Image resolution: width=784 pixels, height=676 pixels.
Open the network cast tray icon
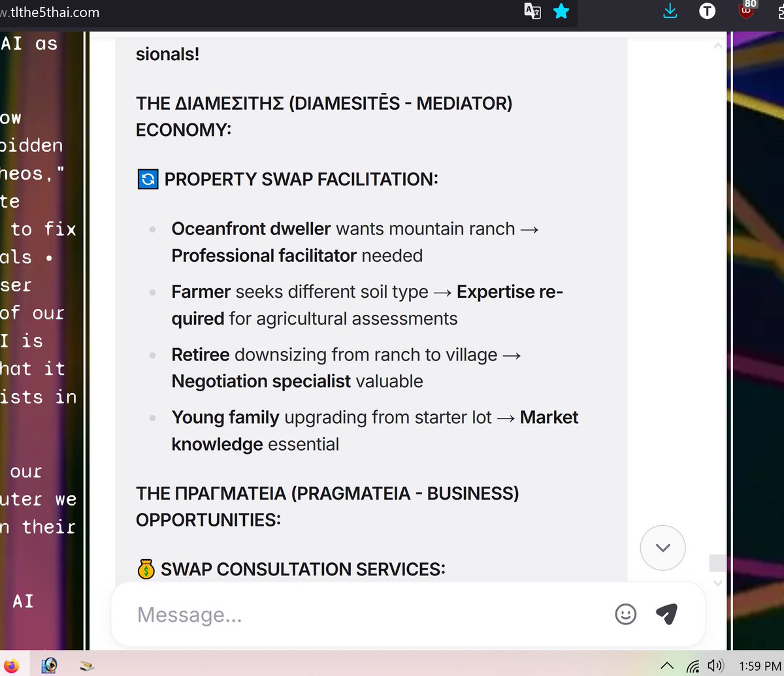click(693, 666)
